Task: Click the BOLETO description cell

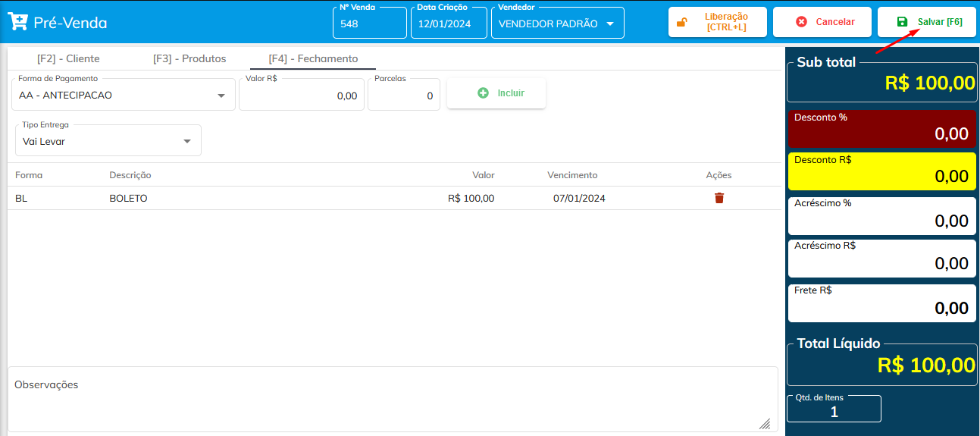Action: 128,199
